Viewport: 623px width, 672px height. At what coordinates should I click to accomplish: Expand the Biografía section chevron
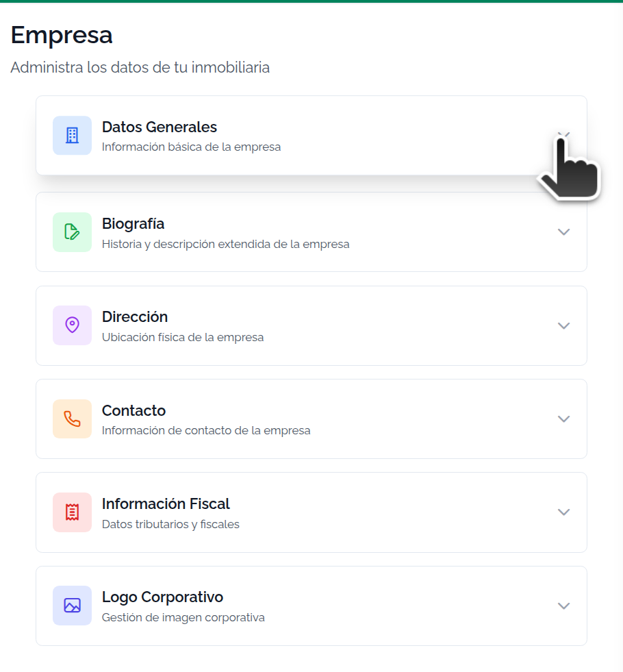pos(563,232)
